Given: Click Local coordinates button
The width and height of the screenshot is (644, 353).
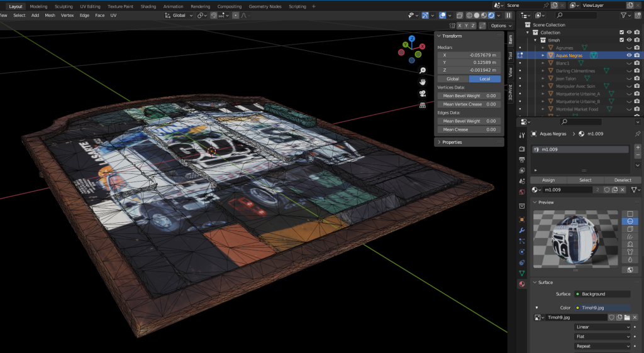Looking at the screenshot, I should [x=485, y=79].
